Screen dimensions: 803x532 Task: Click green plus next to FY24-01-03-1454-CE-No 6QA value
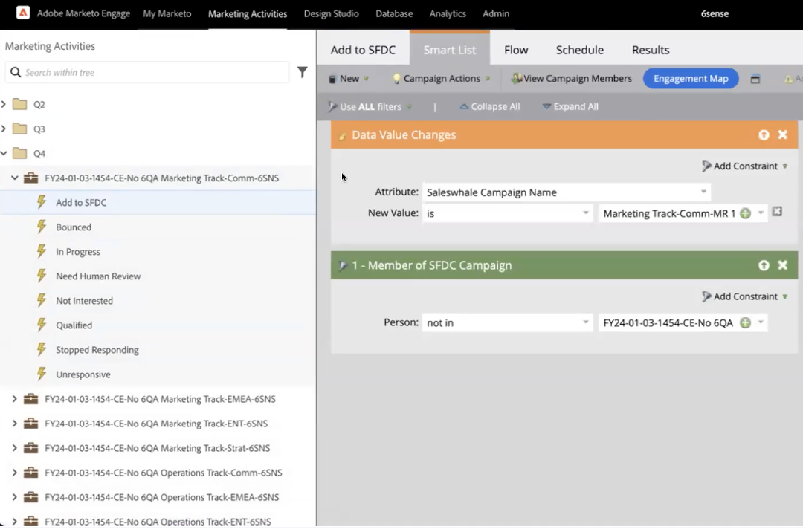(746, 322)
